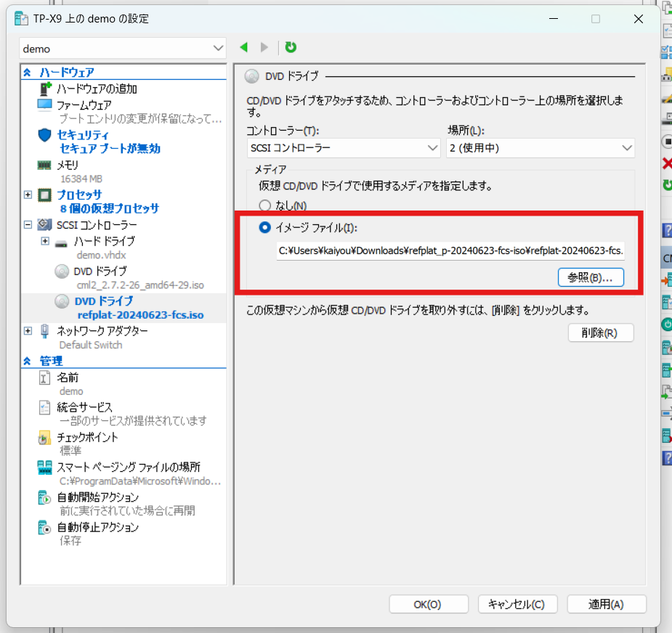Click the 適用(A) button
The width and height of the screenshot is (672, 633).
point(607,604)
